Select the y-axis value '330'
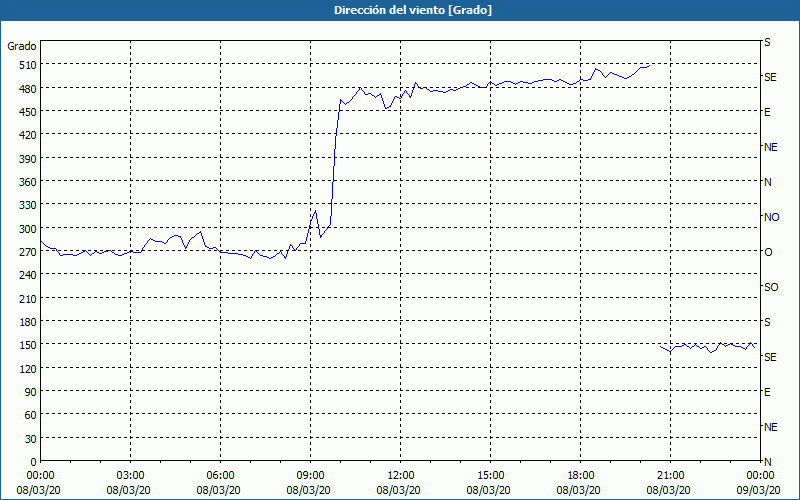Image resolution: width=800 pixels, height=500 pixels. [28, 205]
